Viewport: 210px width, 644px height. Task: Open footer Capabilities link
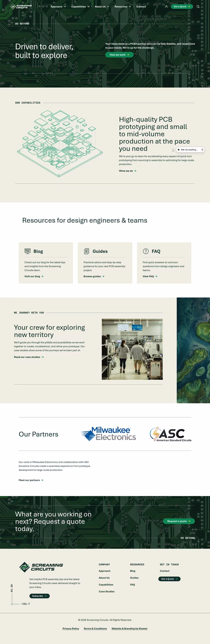(x=106, y=584)
